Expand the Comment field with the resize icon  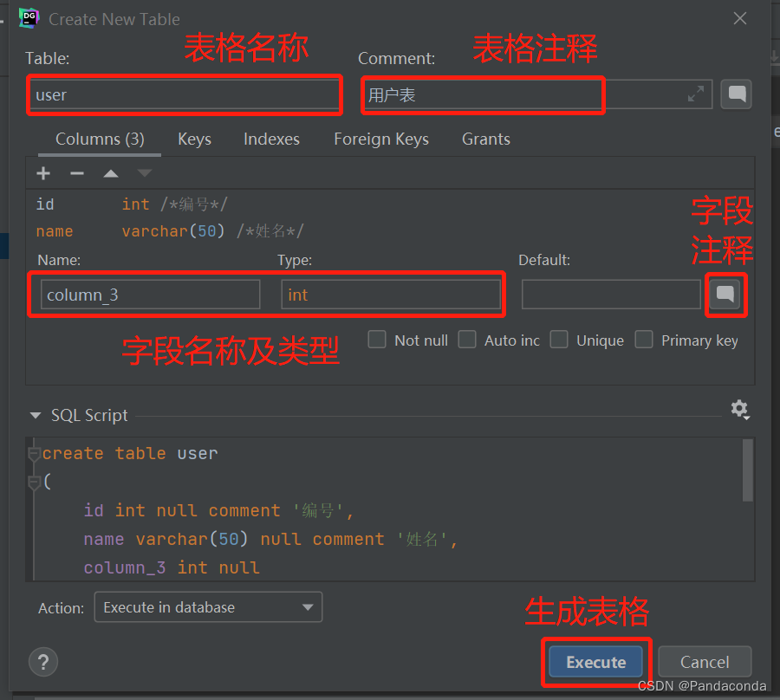pos(696,94)
